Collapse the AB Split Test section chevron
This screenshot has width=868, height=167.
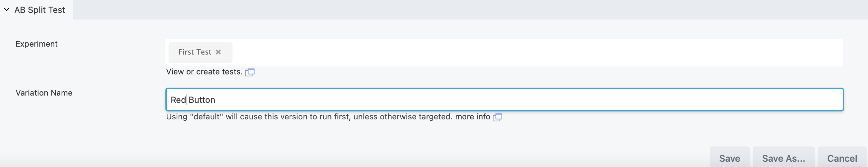tap(6, 10)
